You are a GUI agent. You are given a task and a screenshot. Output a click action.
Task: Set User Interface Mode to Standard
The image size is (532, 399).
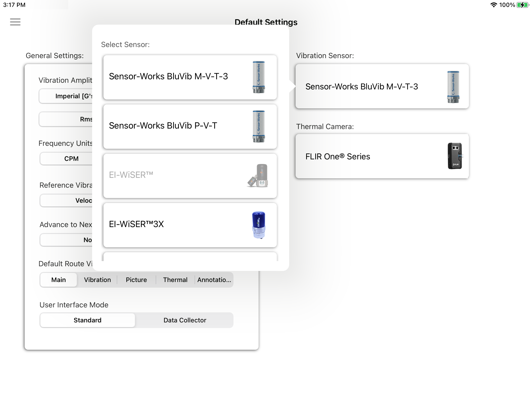87,320
